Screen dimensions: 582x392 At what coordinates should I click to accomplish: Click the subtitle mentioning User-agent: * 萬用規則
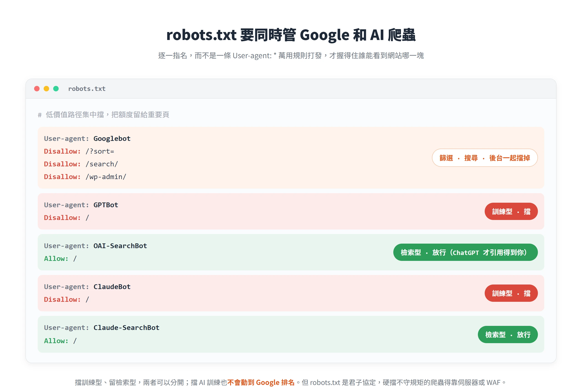click(291, 55)
